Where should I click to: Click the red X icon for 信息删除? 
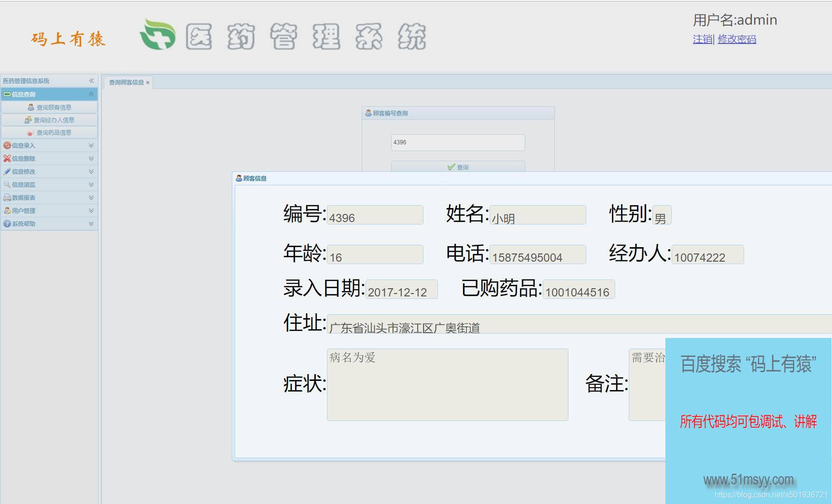tap(7, 158)
